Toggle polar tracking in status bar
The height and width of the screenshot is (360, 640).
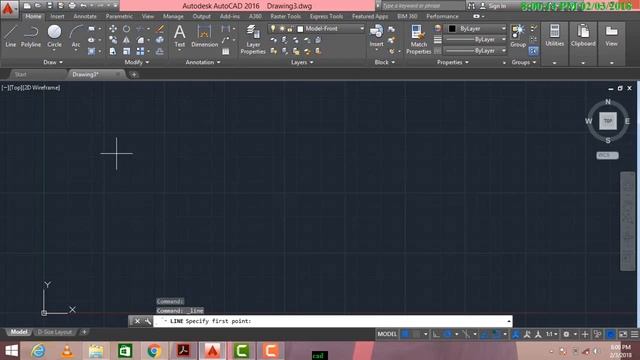click(x=448, y=334)
